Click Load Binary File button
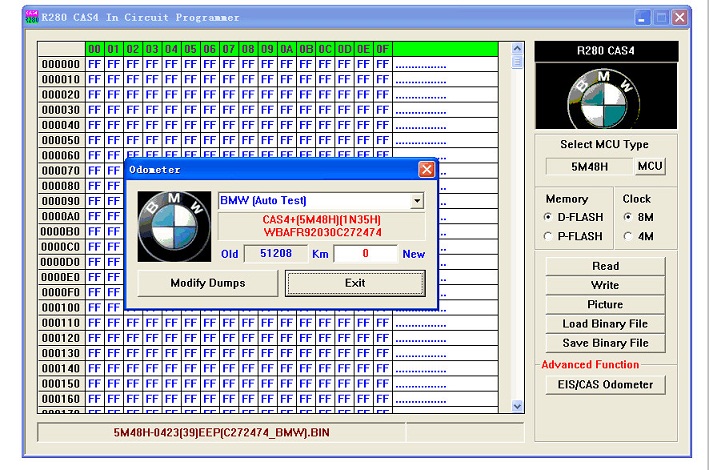Screen dimensions: 709x470 [605, 324]
